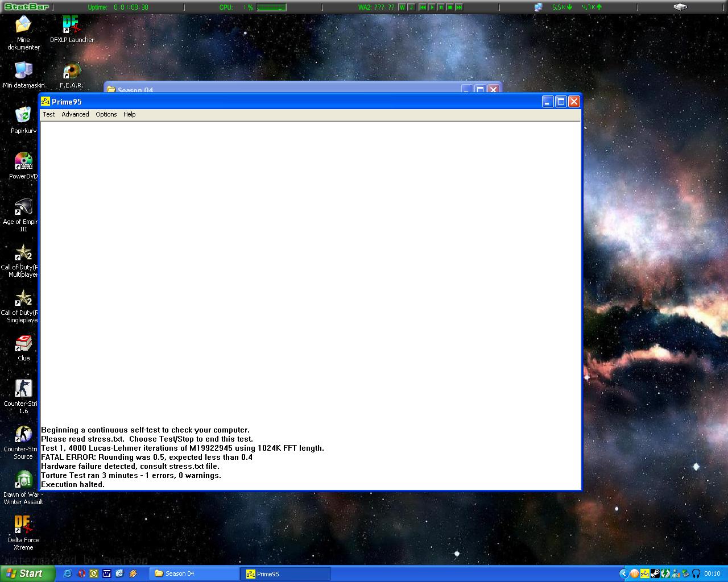728x582 pixels.
Task: Open the Advanced menu in Prime95
Action: tap(75, 114)
